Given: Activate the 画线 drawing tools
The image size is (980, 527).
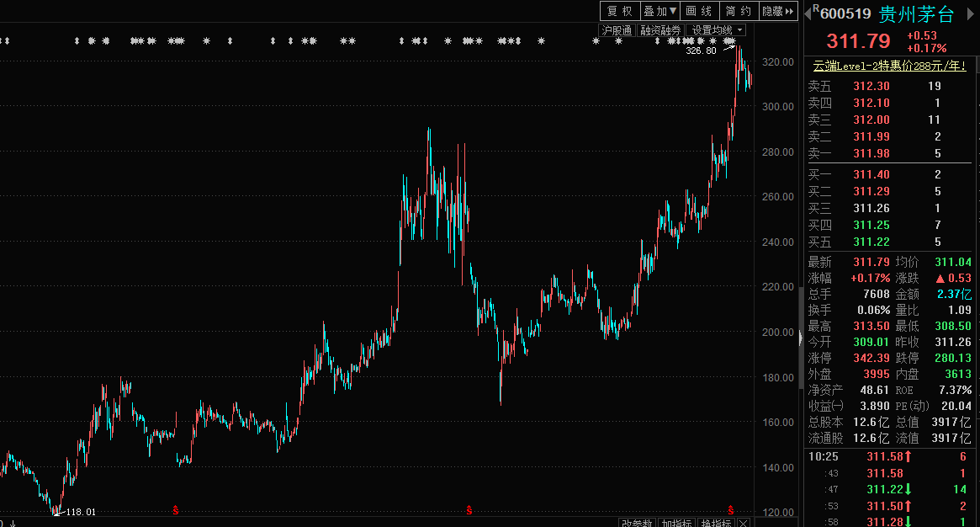Looking at the screenshot, I should [699, 11].
